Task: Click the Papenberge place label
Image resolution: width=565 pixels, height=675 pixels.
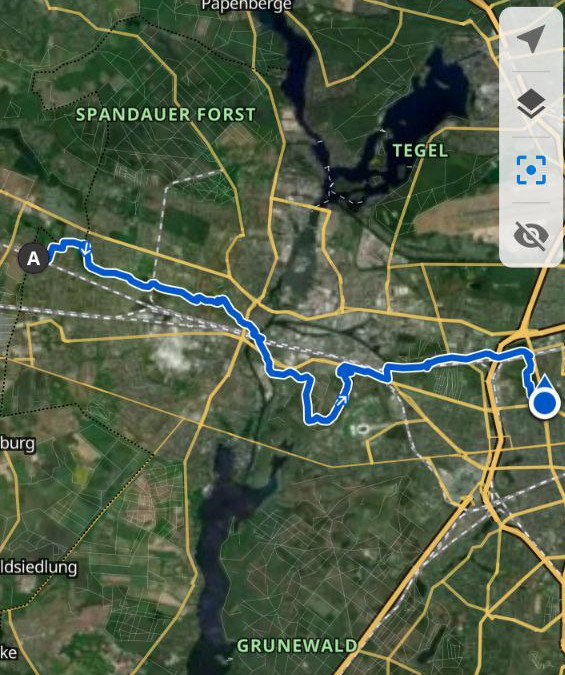Action: coord(247,5)
